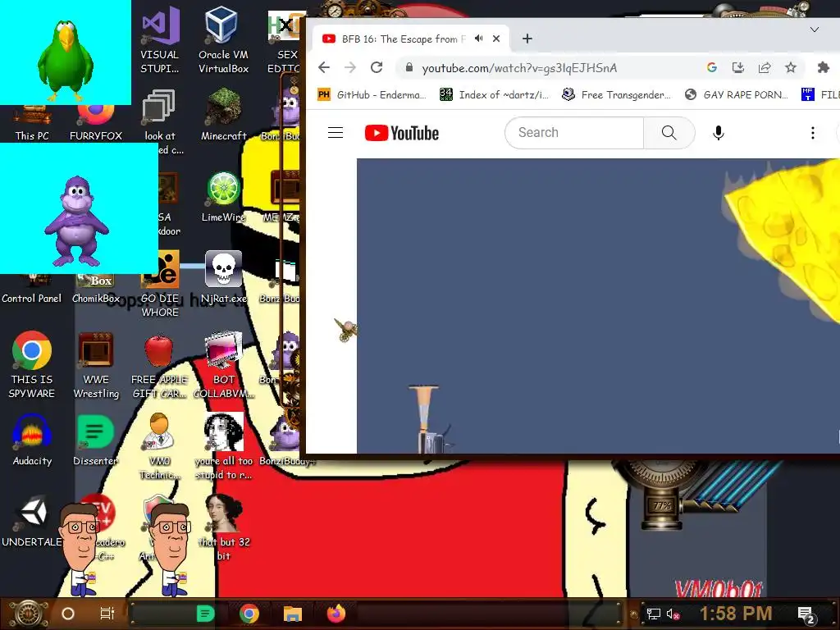This screenshot has height=630, width=840.
Task: Click the purple Bonzi gorilla buddy
Action: [x=77, y=221]
